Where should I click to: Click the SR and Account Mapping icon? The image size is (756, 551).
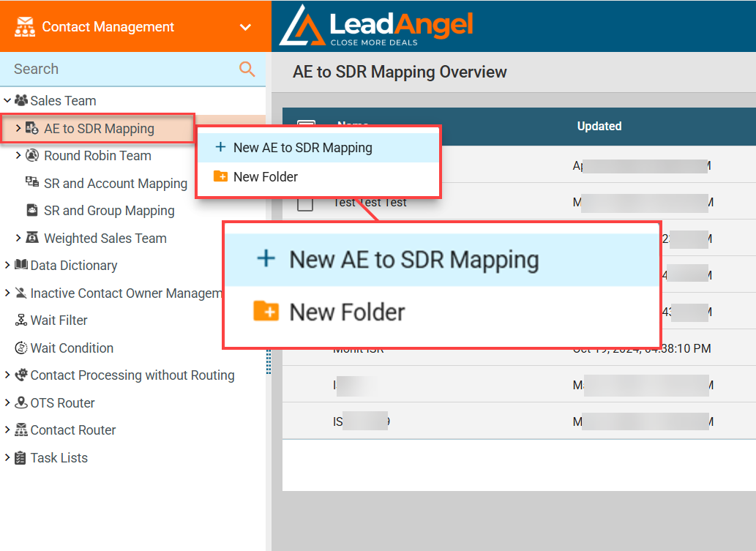32,182
